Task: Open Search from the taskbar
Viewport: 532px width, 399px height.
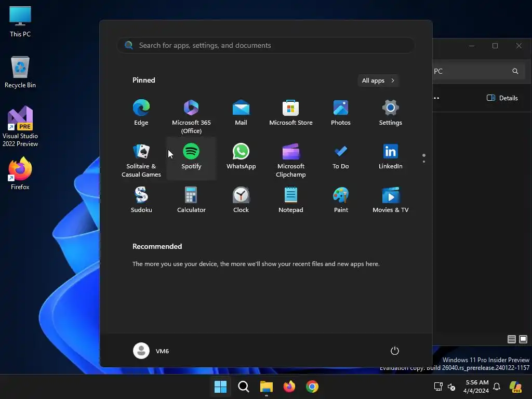Action: click(x=243, y=387)
